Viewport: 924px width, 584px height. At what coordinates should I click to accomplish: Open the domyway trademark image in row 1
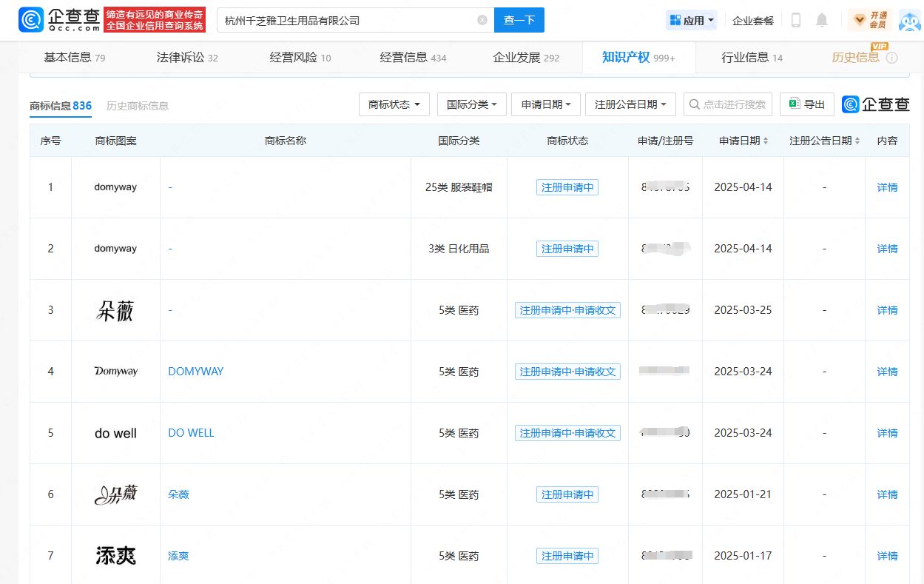tap(115, 187)
